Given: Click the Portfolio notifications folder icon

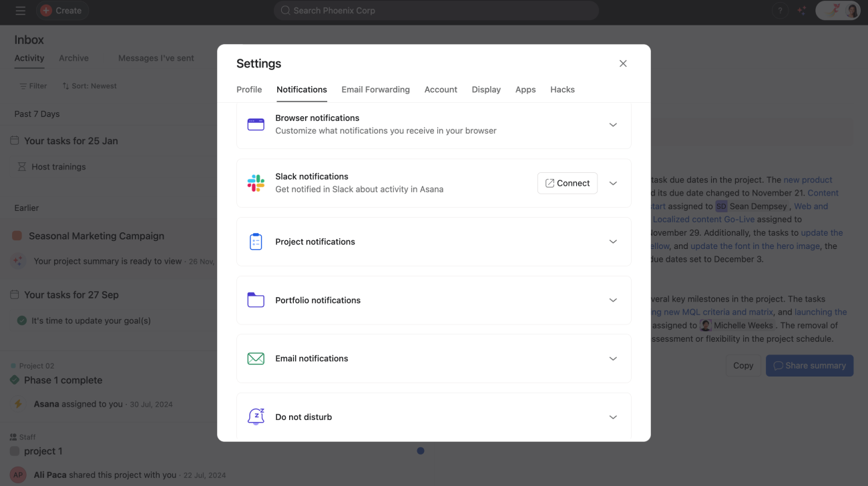Looking at the screenshot, I should [256, 300].
